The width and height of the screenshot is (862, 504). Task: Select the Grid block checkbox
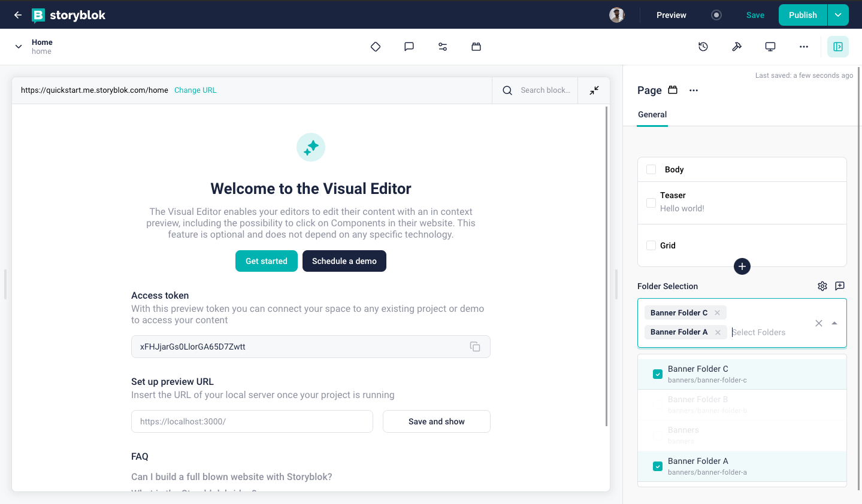(x=651, y=245)
